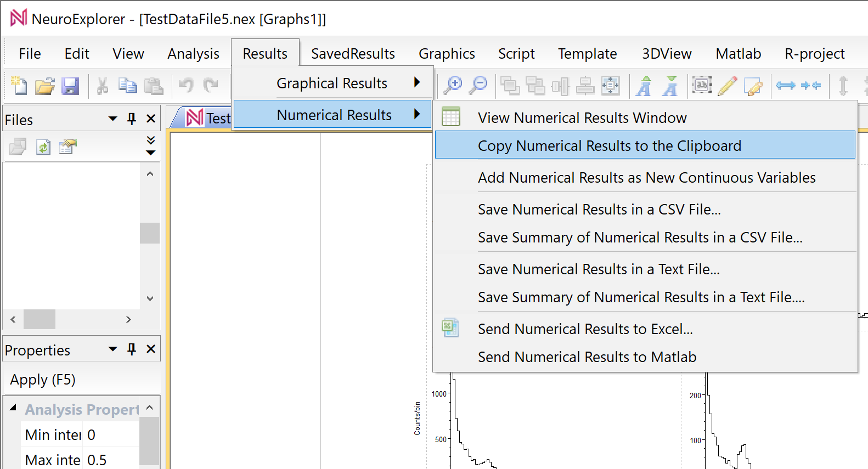This screenshot has height=469, width=868.
Task: Click the add text label icon
Action: coord(702,85)
